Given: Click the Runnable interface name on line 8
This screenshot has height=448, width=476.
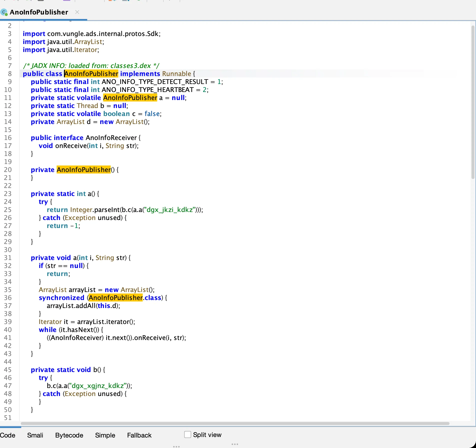Looking at the screenshot, I should [177, 74].
